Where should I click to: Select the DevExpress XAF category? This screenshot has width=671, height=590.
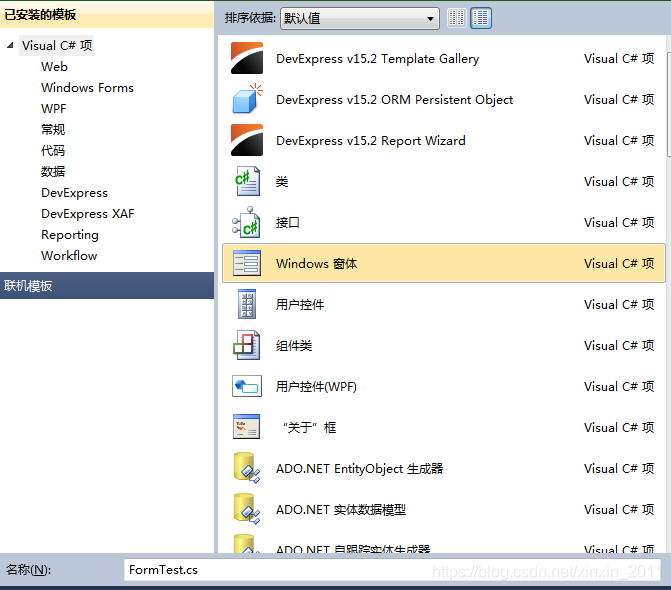(88, 213)
